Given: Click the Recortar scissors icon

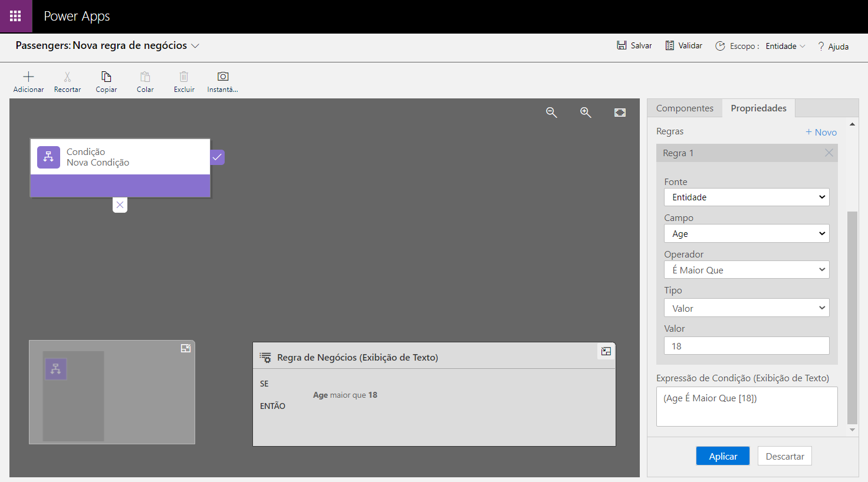Looking at the screenshot, I should 67,77.
